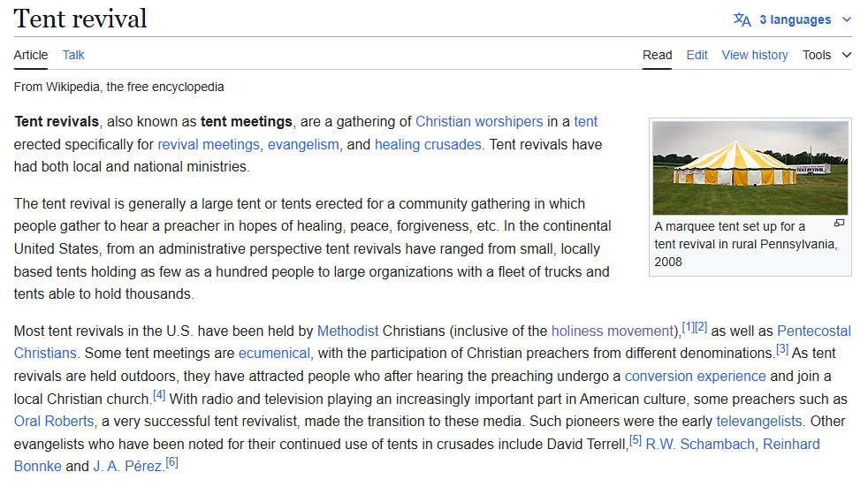Follow the conversion experience link
Viewport: 868px width, 495px height.
coord(696,377)
